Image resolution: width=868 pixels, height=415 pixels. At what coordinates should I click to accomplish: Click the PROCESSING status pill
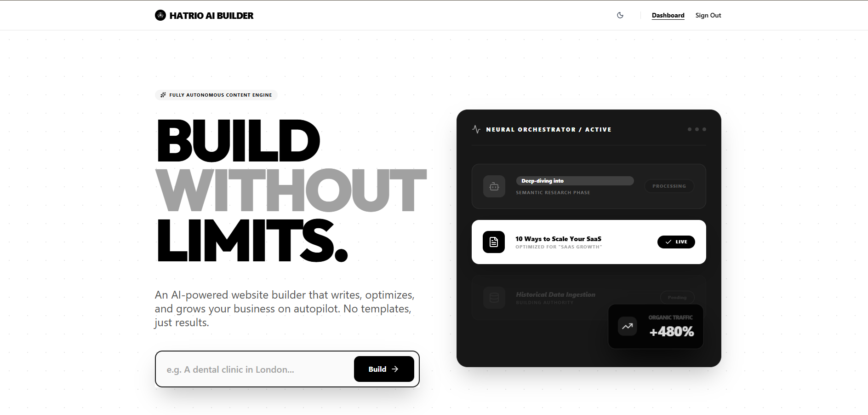[669, 186]
